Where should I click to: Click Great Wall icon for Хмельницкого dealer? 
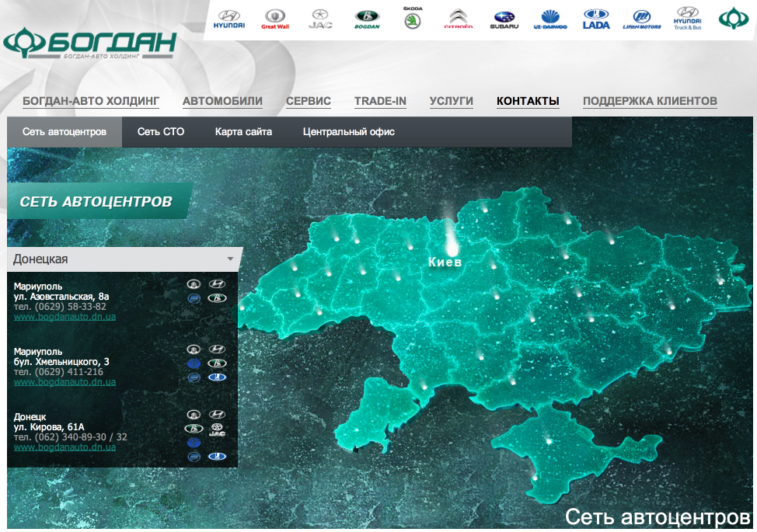point(194,349)
